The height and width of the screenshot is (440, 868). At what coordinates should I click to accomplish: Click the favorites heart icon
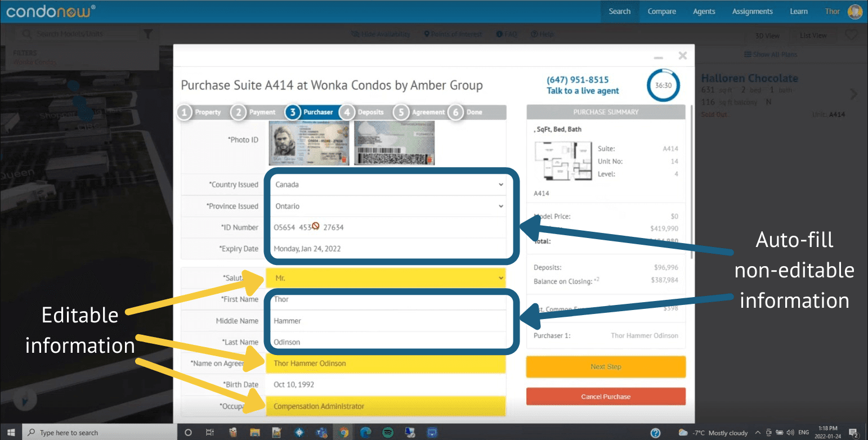[x=851, y=35]
